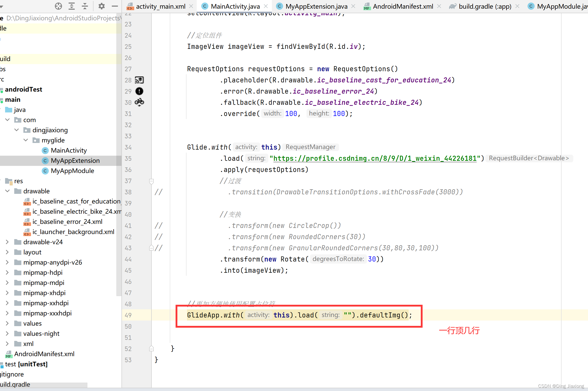The image size is (588, 391).
Task: Click the override width value 100
Action: tap(291, 113)
